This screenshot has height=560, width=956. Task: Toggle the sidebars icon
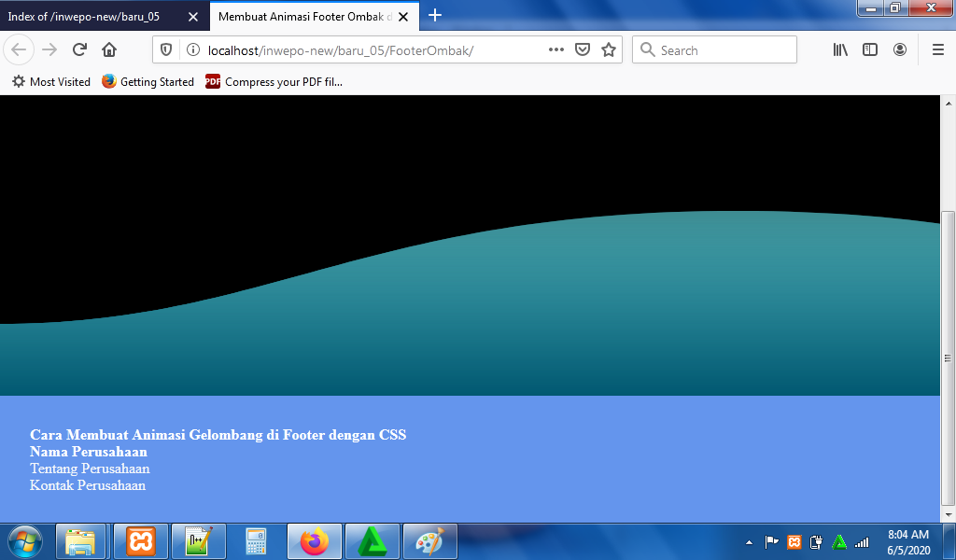click(870, 50)
